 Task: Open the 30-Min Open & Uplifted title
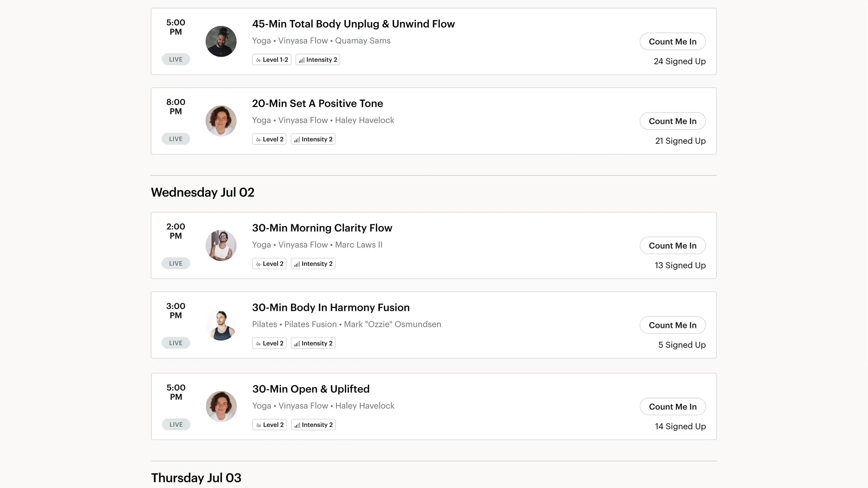[x=311, y=389]
